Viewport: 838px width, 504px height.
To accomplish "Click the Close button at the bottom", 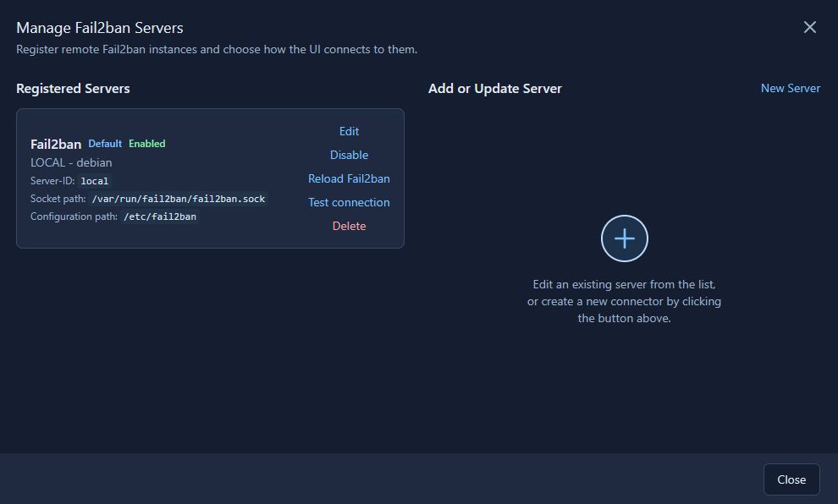I will (791, 479).
